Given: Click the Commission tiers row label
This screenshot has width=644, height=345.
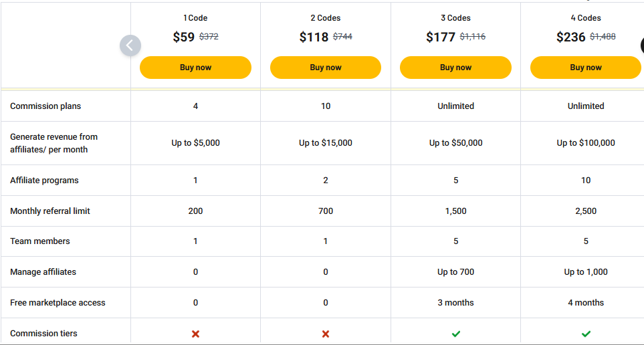Looking at the screenshot, I should pos(43,334).
